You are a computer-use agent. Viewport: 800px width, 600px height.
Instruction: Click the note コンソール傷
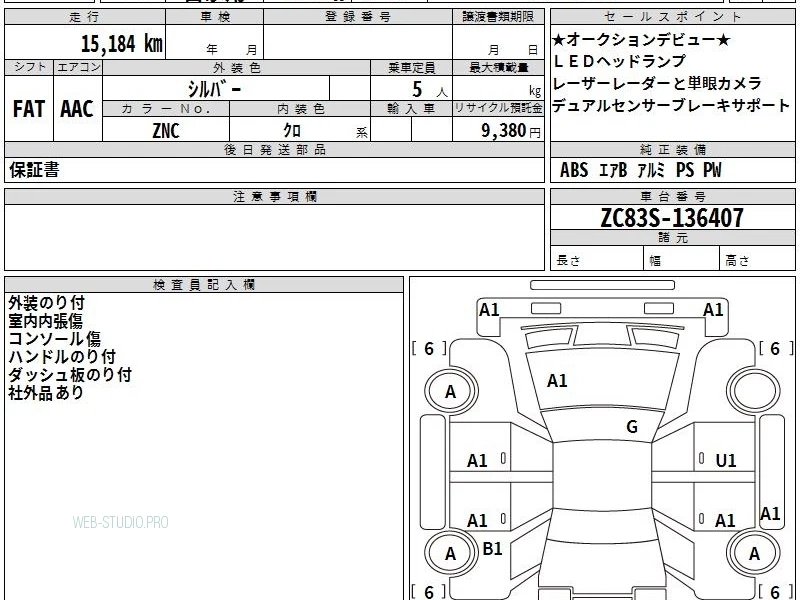click(55, 339)
